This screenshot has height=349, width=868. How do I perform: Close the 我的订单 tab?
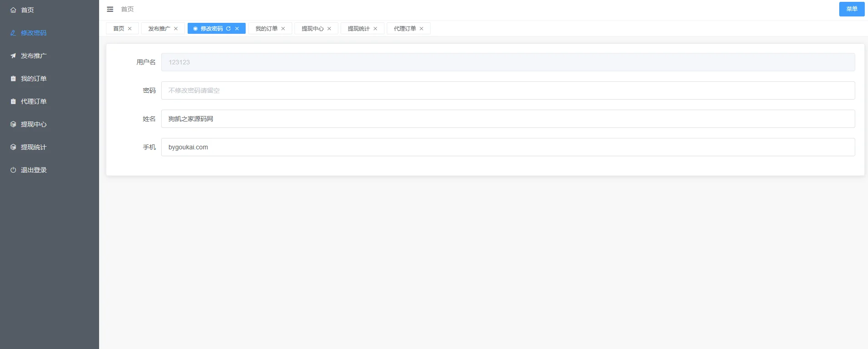(283, 28)
